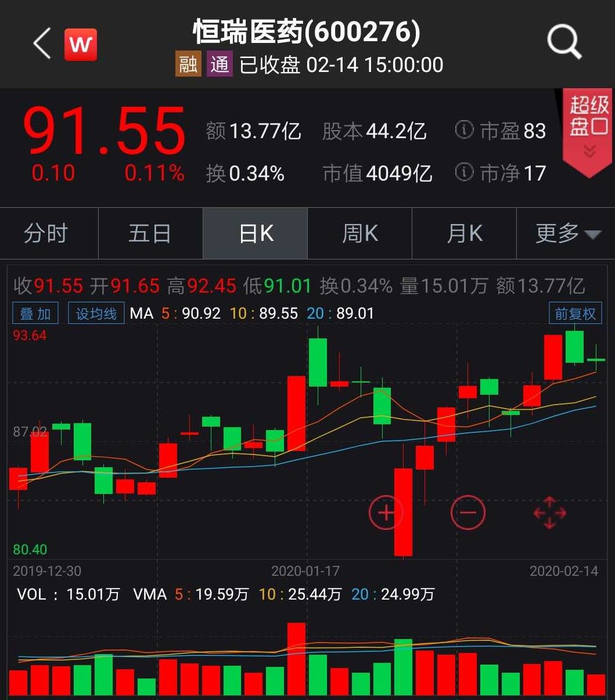Switch to the 五日 tab
The image size is (615, 700).
(150, 233)
